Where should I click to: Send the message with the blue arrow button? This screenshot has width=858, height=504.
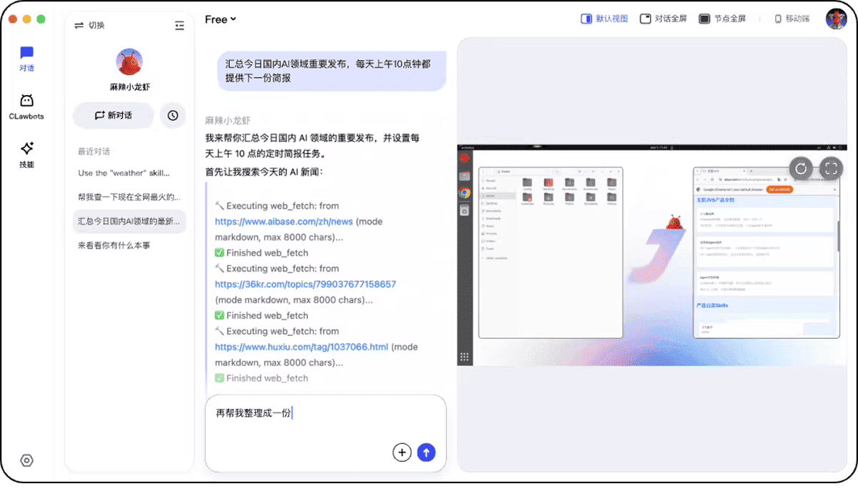pos(426,452)
